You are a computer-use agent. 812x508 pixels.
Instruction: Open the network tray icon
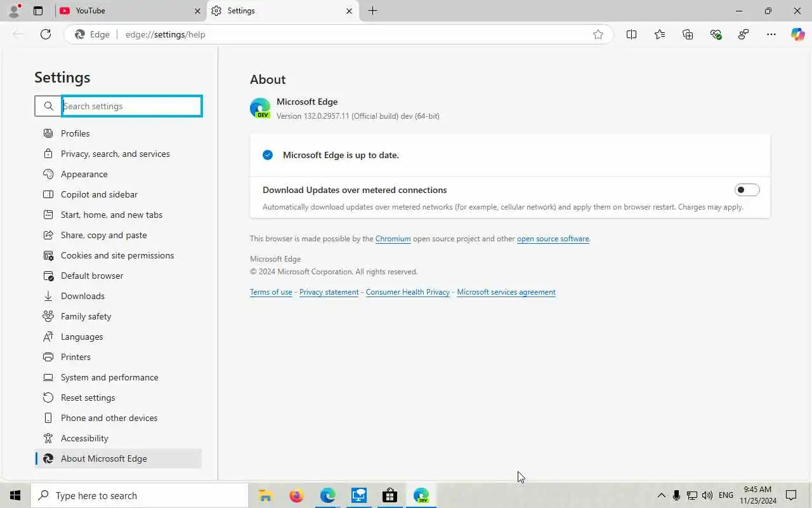[692, 495]
